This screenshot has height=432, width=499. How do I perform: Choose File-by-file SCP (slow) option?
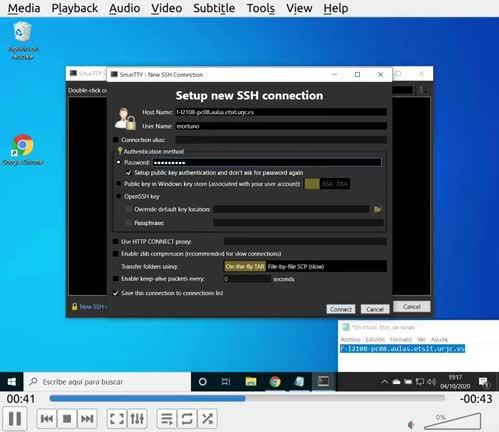tap(296, 266)
